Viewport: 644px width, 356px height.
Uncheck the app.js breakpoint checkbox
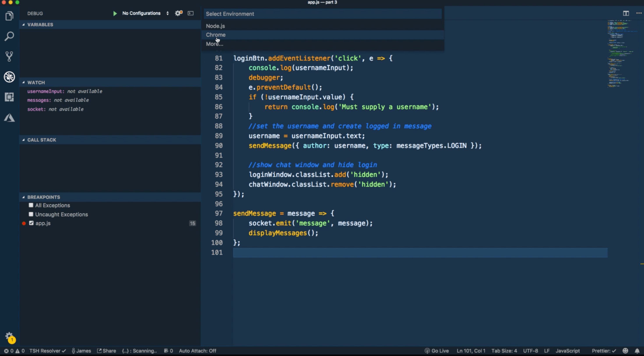pyautogui.click(x=31, y=223)
